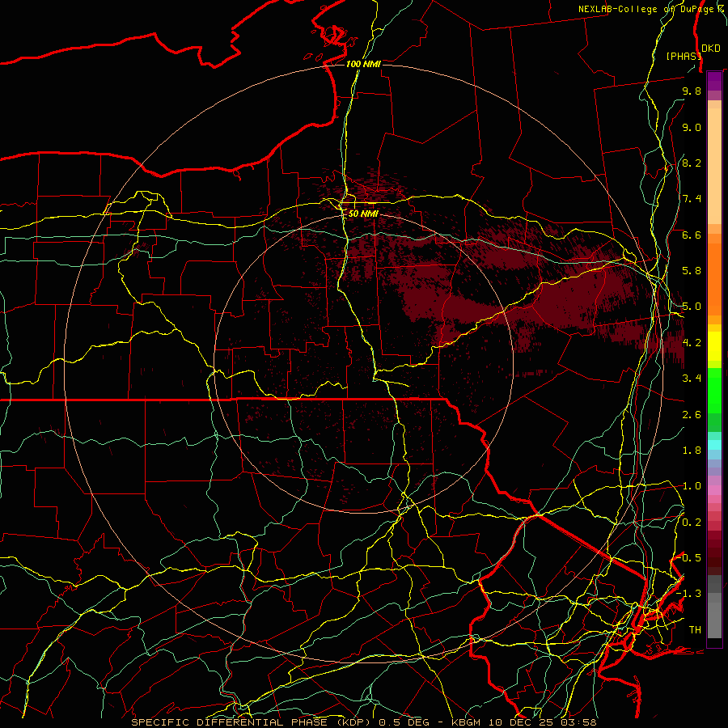The height and width of the screenshot is (728, 728).
Task: Select the 8.2 scale value
Action: pos(692,163)
